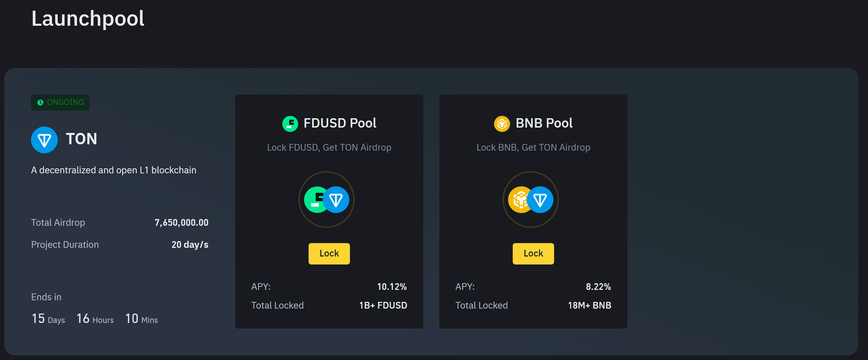Click the FDUSD icon beside FDUSD Pool title
Viewport: 868px width, 360px height.
point(290,124)
